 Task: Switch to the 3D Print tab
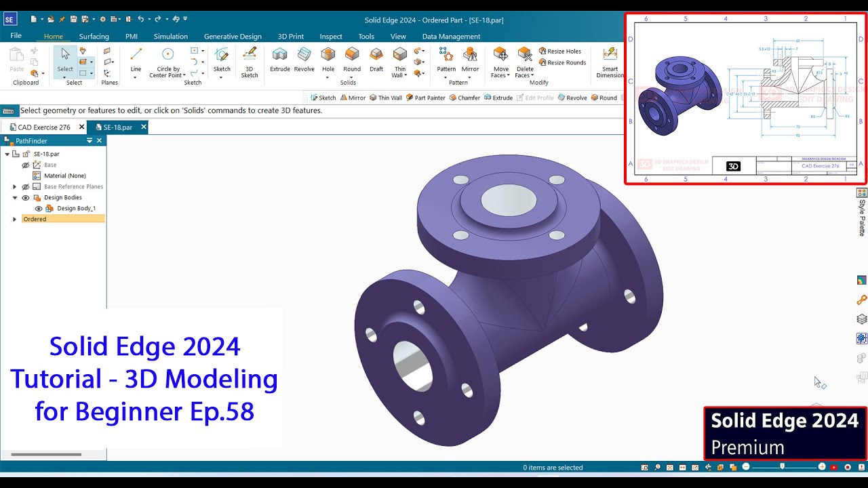291,37
